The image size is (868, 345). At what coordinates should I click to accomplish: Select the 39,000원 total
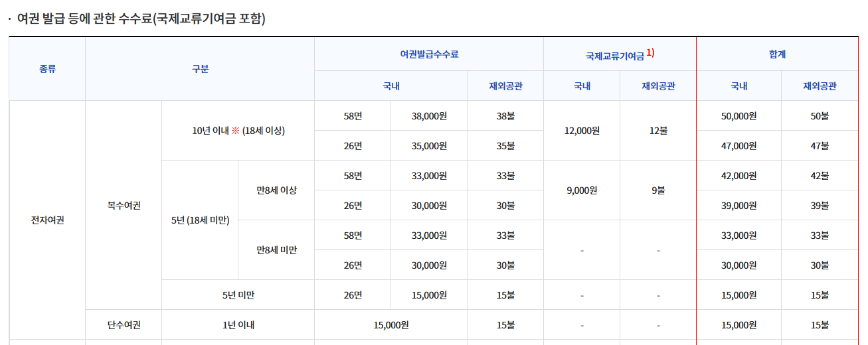click(x=739, y=205)
